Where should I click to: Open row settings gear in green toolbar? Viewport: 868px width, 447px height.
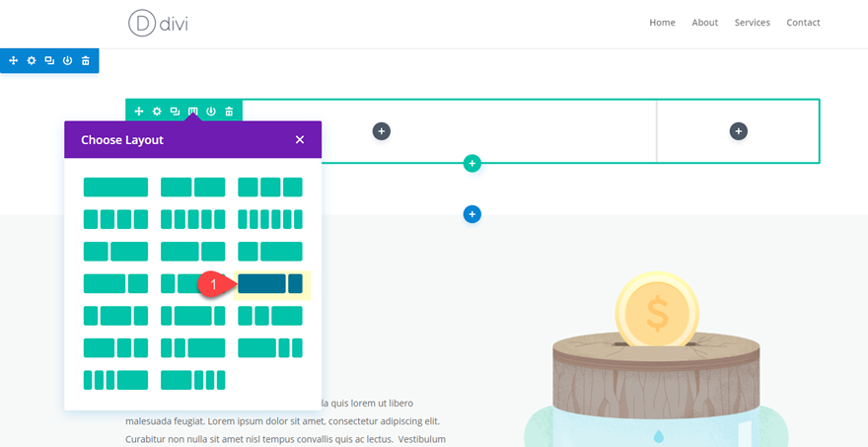[x=157, y=112]
